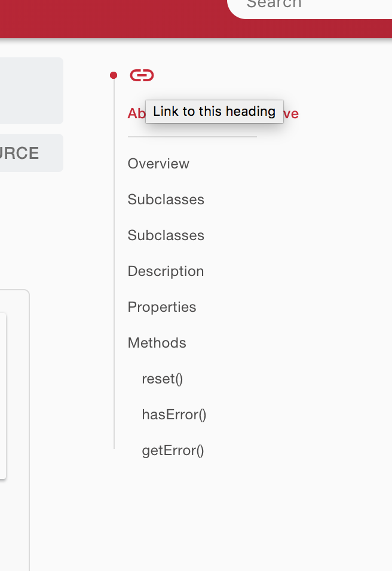Image resolution: width=392 pixels, height=571 pixels.
Task: Select the first Subclasses entry
Action: pyautogui.click(x=166, y=199)
